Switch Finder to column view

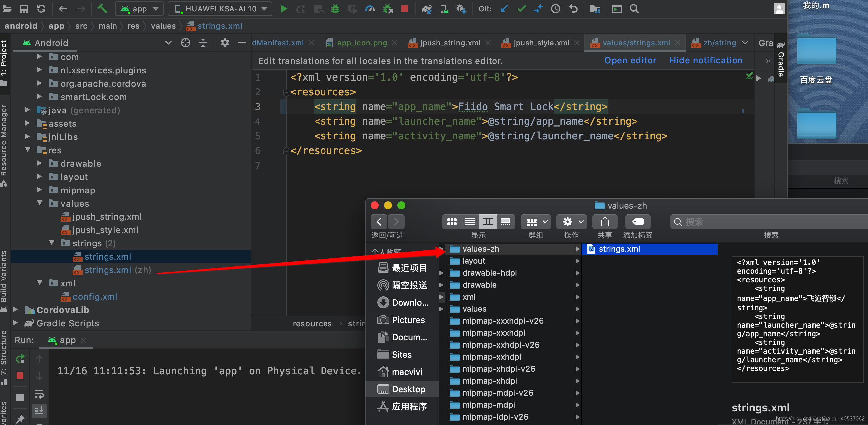[x=488, y=222]
